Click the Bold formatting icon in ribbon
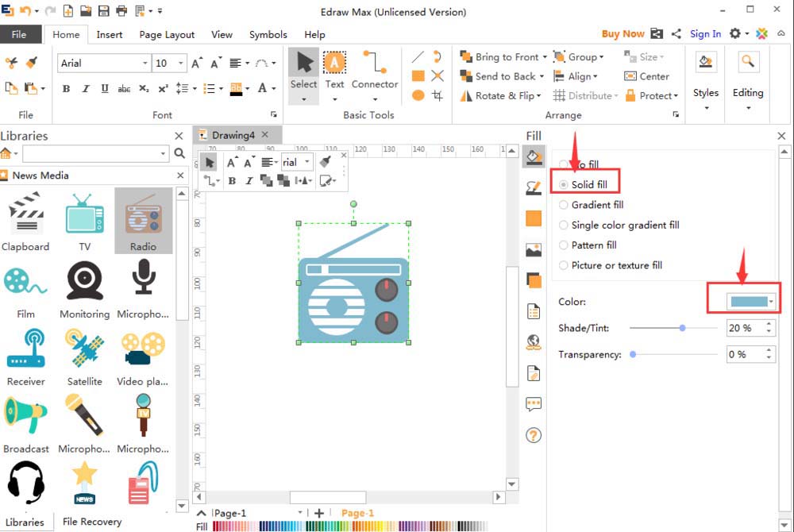Screen dimensions: 794x532 click(x=66, y=89)
